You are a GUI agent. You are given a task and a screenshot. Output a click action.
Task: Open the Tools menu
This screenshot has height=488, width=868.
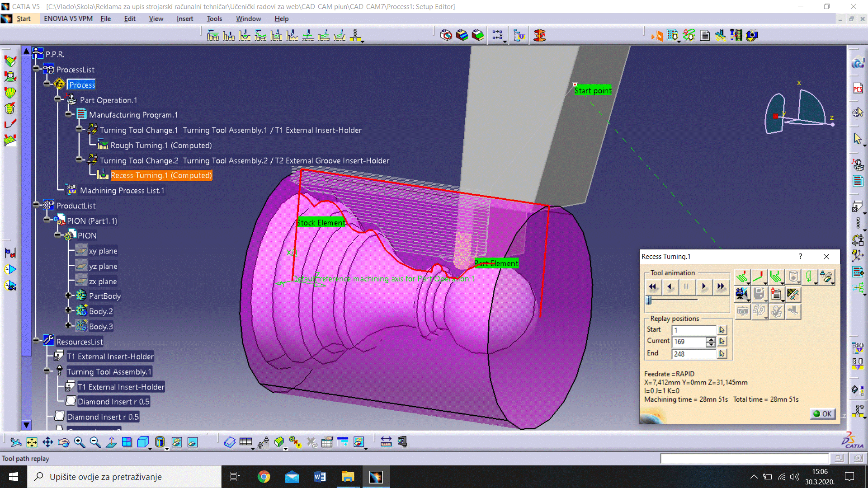click(x=214, y=19)
